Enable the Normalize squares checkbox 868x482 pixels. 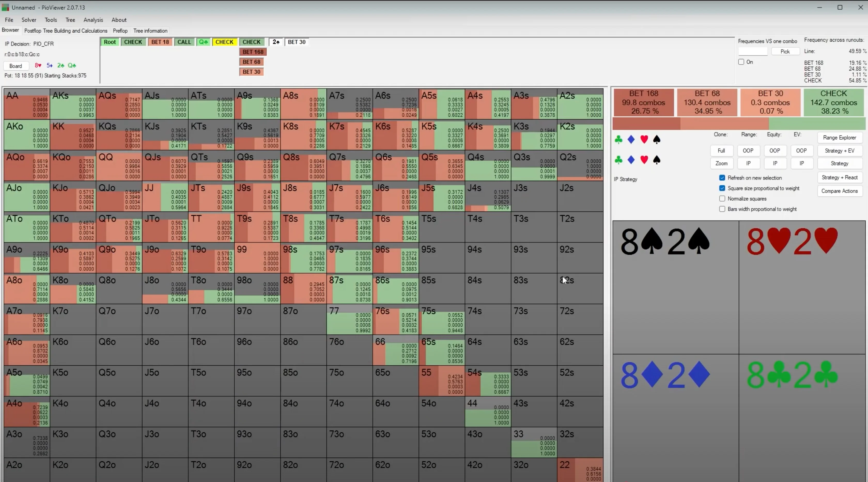(x=722, y=199)
